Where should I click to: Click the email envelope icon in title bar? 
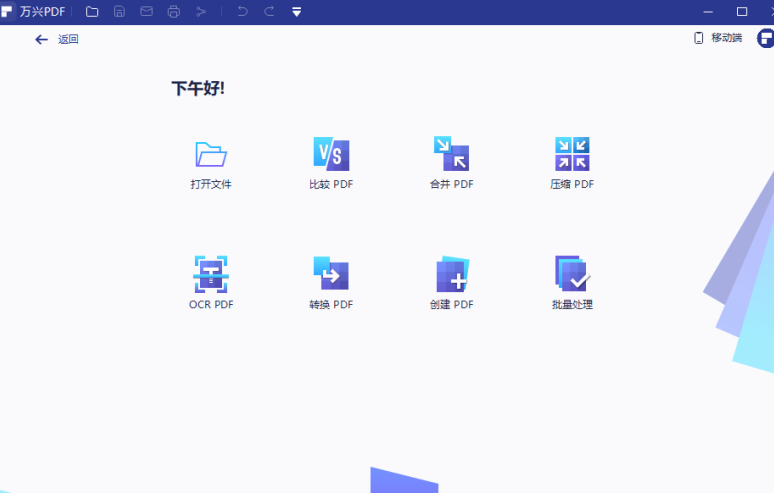point(146,12)
